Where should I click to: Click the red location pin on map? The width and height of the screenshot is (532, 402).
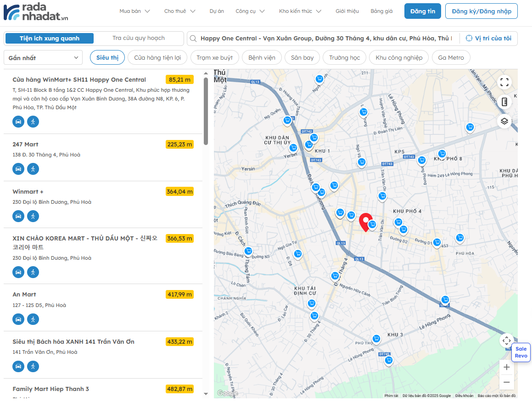(365, 222)
